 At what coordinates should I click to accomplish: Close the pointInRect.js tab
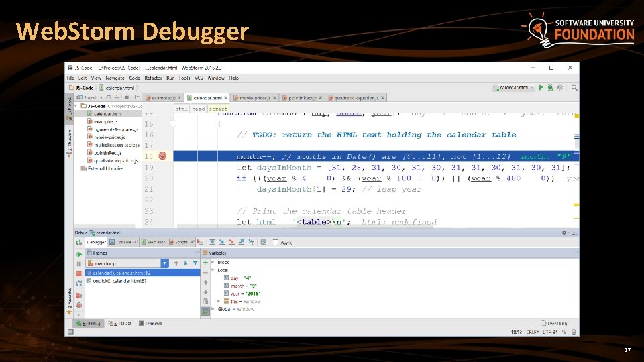tap(321, 98)
